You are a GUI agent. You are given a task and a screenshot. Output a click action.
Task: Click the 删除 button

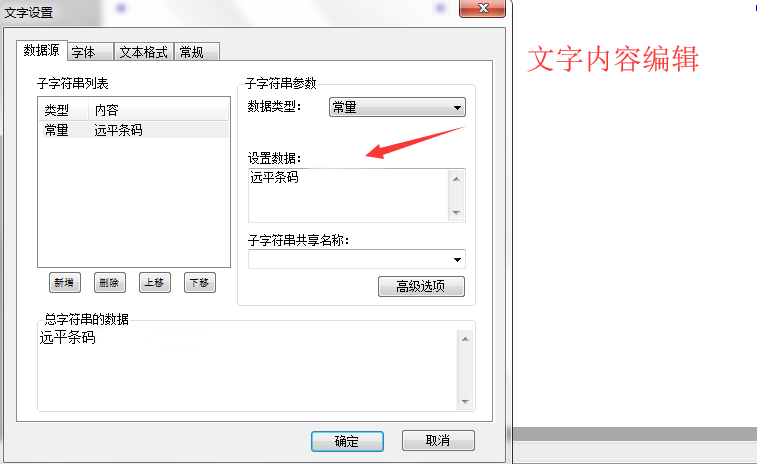point(110,282)
